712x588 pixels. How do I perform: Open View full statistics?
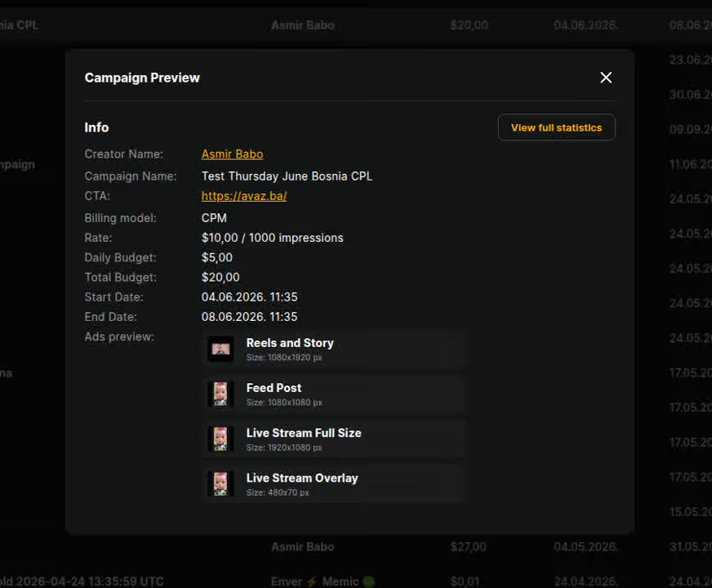tap(556, 127)
